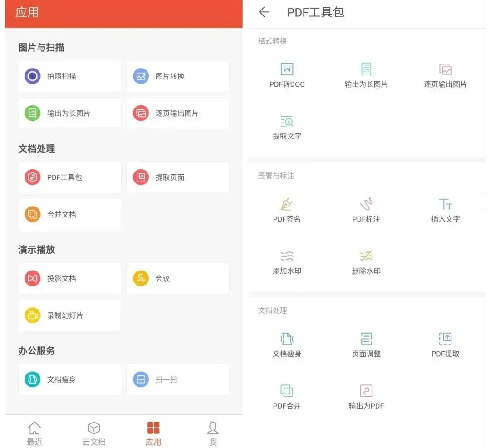
Task: Choose the 删除水印 remove watermark icon
Action: pos(366,256)
